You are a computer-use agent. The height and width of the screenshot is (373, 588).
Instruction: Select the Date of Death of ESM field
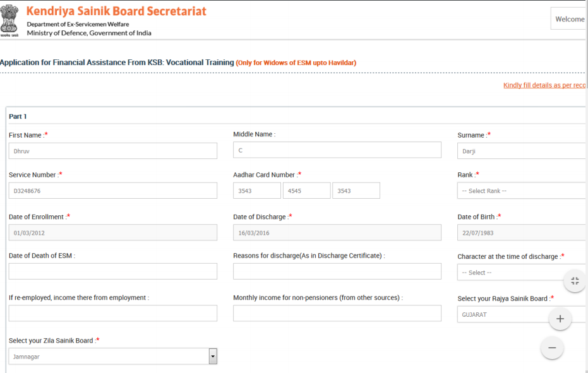click(112, 271)
